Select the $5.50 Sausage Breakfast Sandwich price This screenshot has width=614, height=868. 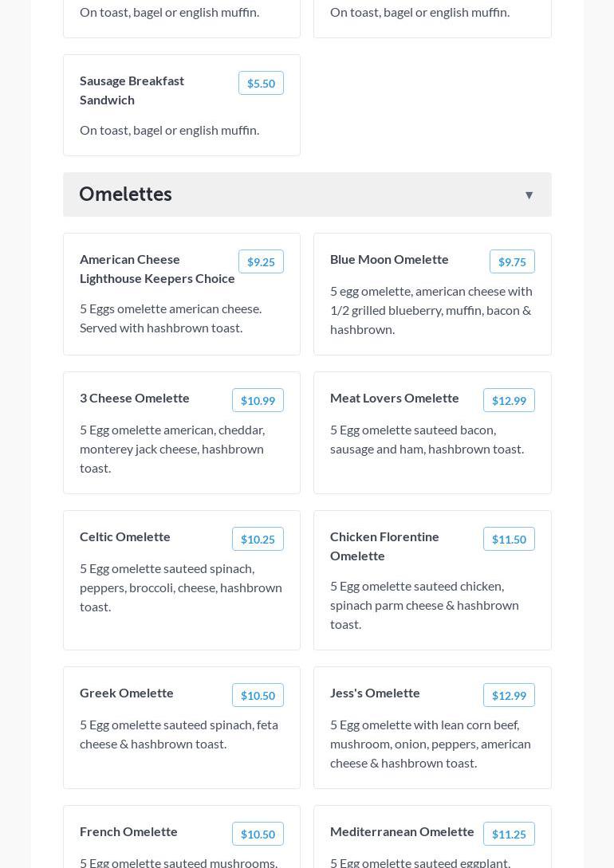261,83
